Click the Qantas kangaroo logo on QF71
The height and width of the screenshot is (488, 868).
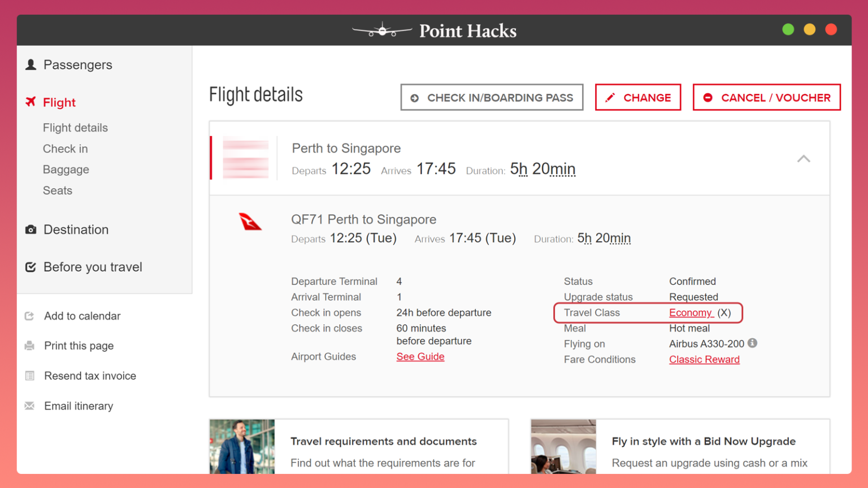coord(250,221)
